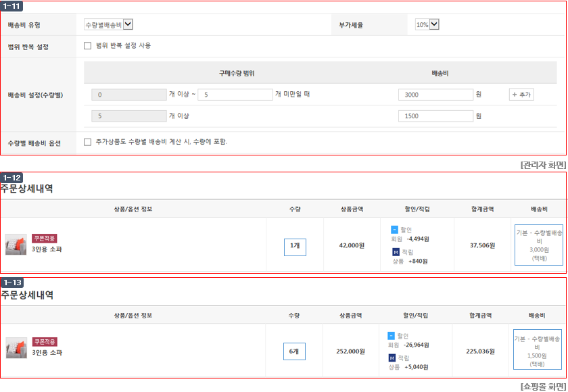This screenshot has width=568, height=392.
Task: Click the 252,000원 product amount
Action: [350, 351]
